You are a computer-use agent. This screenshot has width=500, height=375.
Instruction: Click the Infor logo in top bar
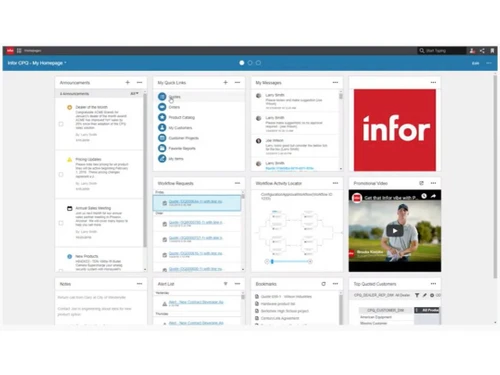[10, 51]
